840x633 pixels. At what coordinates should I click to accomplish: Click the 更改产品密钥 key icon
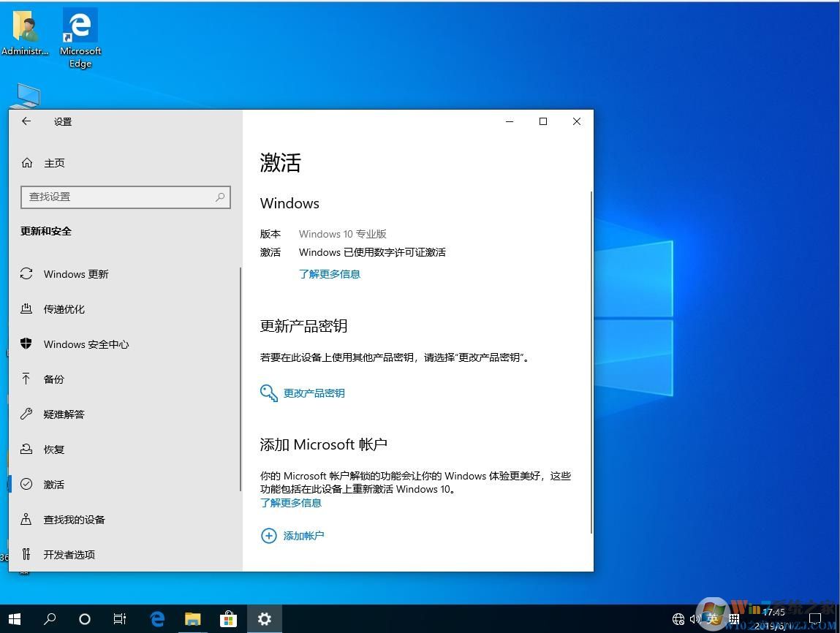point(268,393)
